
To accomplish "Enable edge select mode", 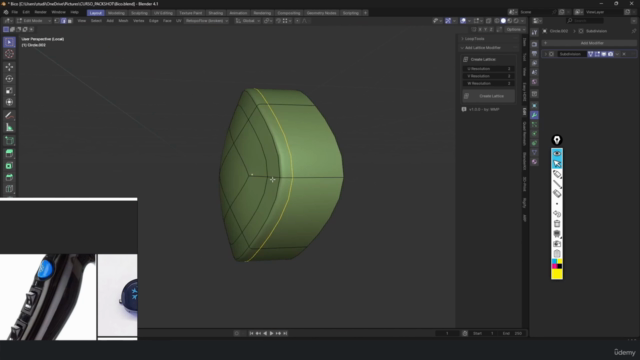I will tap(63, 21).
